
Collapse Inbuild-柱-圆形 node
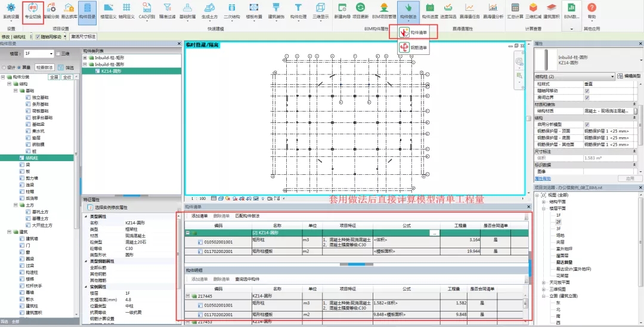85,64
